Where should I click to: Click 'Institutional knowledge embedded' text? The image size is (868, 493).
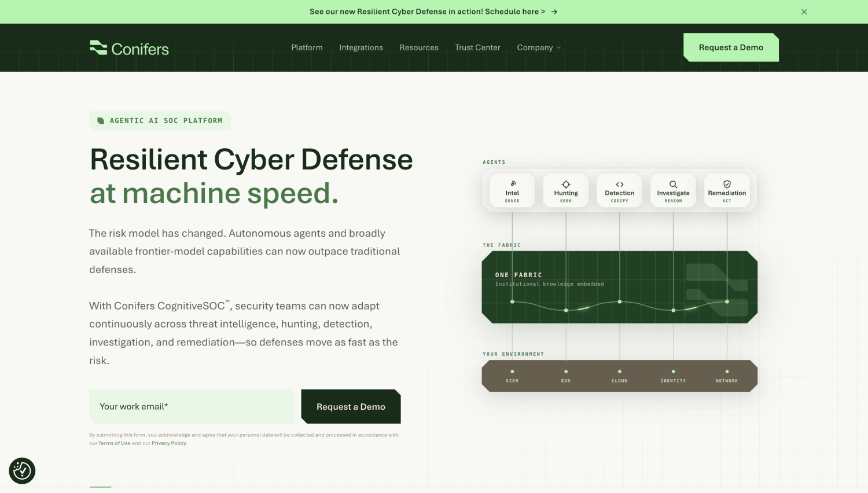550,284
